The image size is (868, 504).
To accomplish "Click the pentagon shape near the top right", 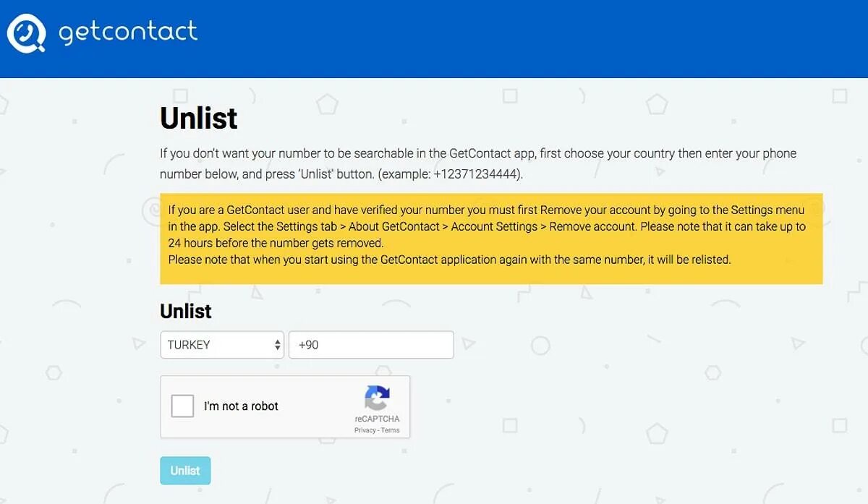I will (x=657, y=105).
